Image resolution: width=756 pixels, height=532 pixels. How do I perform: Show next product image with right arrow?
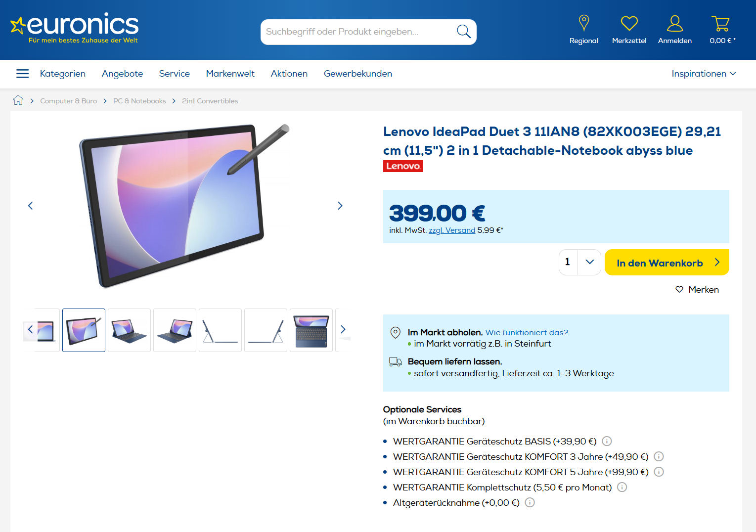coord(340,206)
